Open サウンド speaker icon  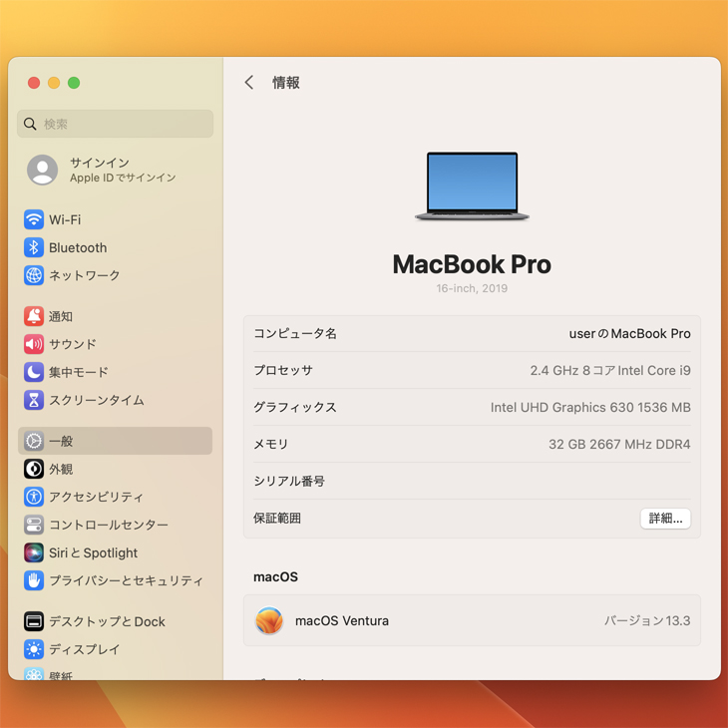coord(34,344)
